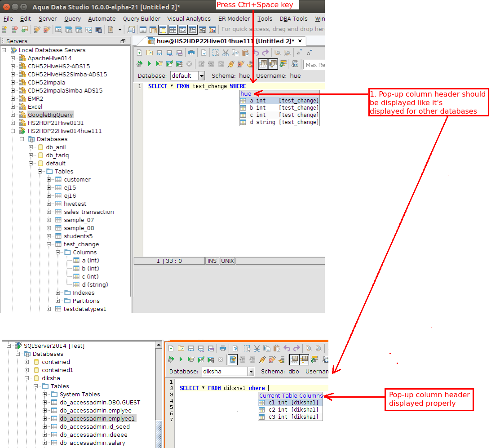Click scroll-up arrow of SQL Server tree scrollbar
491x448 pixels.
pyautogui.click(x=159, y=345)
